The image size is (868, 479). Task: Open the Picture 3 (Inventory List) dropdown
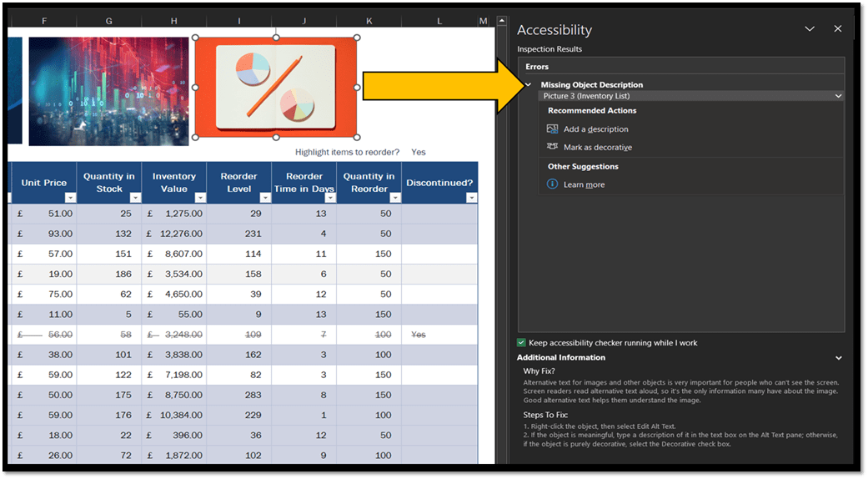pyautogui.click(x=838, y=96)
